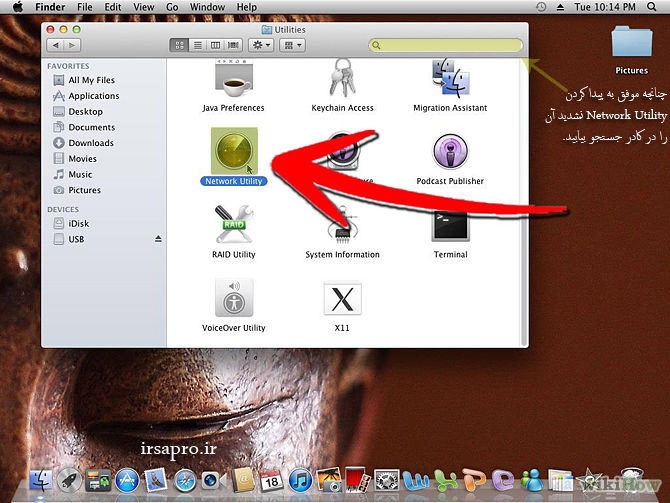Open Spotlight search in menu bar
670x503 pixels.
[652, 7]
